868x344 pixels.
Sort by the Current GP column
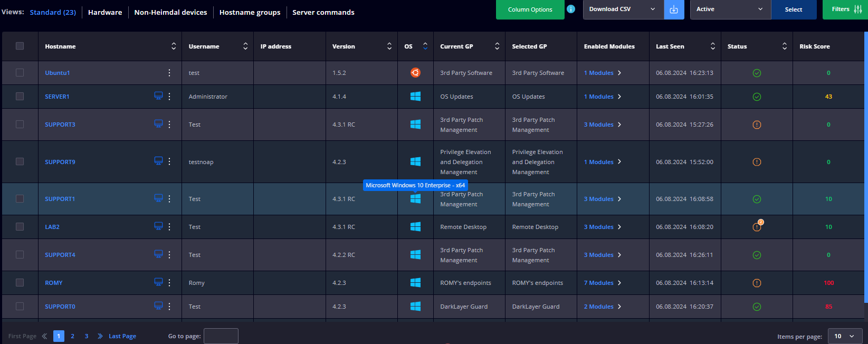(497, 46)
